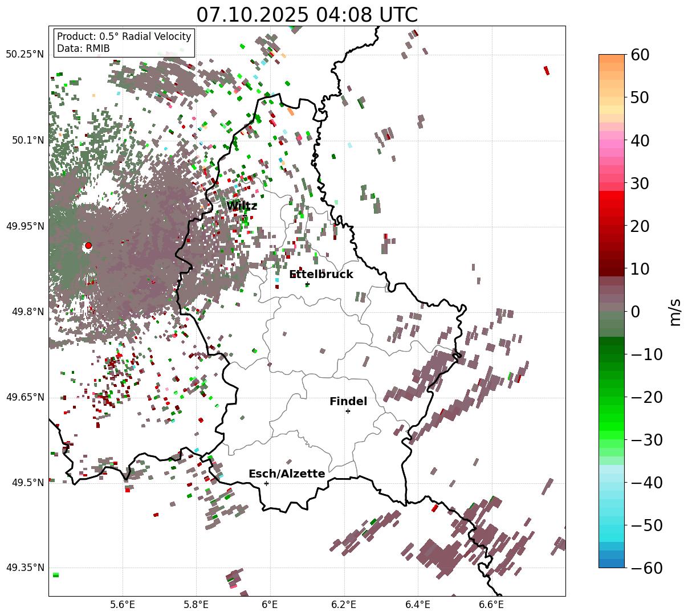
Task: Click the Ettelbruck station cross marker
Action: pyautogui.click(x=307, y=284)
